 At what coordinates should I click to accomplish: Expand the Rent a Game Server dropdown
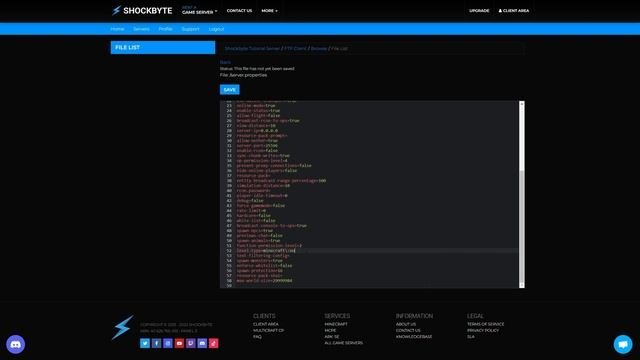coord(199,10)
